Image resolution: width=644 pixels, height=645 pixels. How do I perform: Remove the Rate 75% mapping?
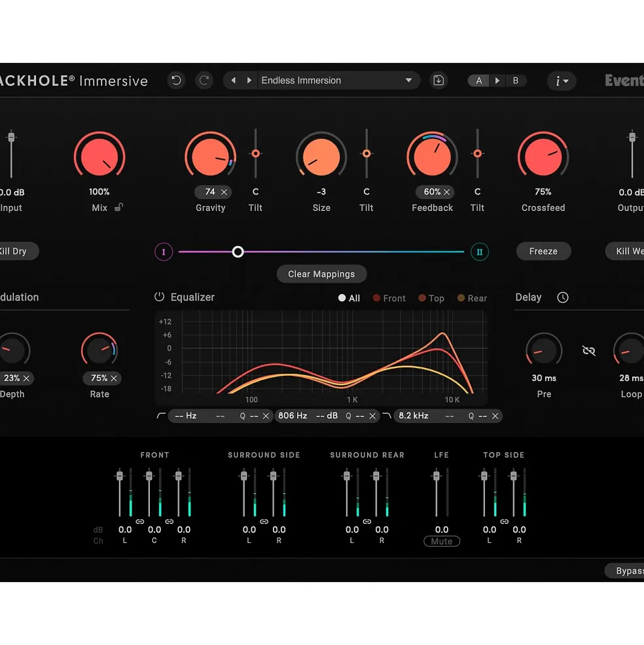point(114,378)
